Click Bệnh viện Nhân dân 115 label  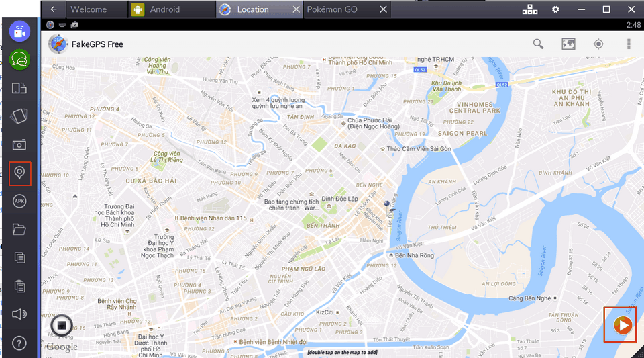(213, 218)
